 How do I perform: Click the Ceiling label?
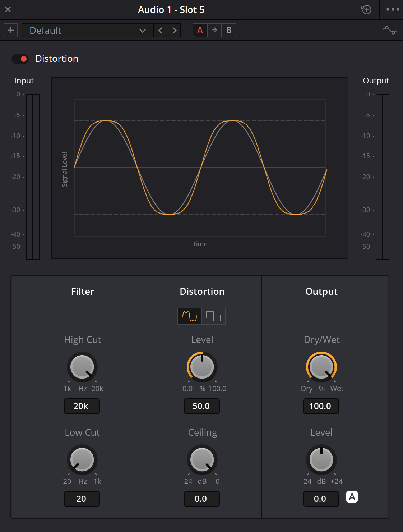[203, 432]
